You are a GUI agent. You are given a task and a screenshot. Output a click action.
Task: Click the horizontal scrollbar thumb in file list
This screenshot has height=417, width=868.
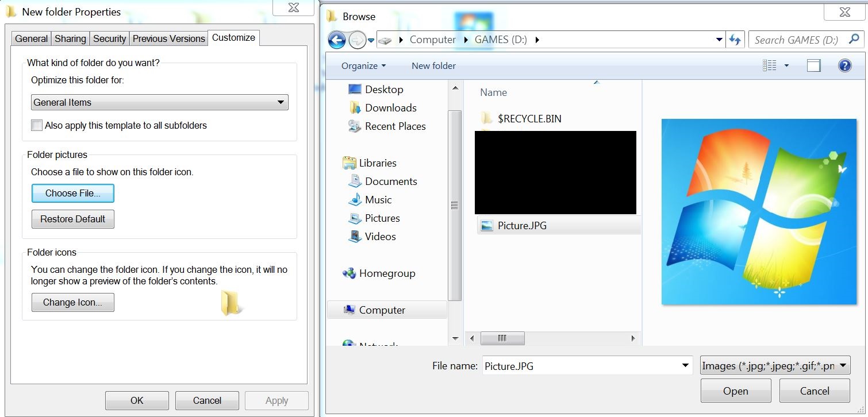[x=502, y=338]
